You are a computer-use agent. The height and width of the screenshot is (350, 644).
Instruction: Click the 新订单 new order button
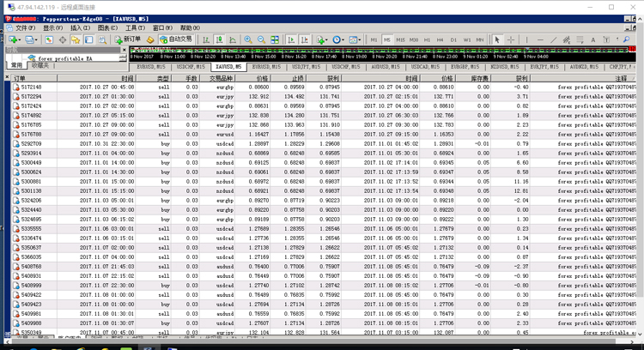click(x=128, y=39)
